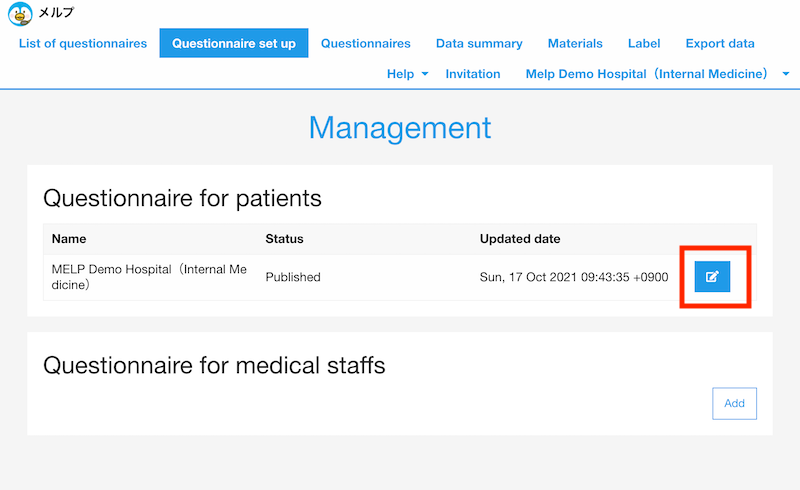The width and height of the screenshot is (800, 490).
Task: Click the Published status text
Action: (293, 277)
